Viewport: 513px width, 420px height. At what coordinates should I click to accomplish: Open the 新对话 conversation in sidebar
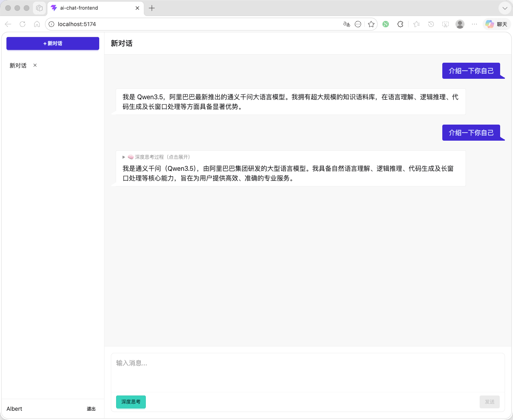coord(18,66)
